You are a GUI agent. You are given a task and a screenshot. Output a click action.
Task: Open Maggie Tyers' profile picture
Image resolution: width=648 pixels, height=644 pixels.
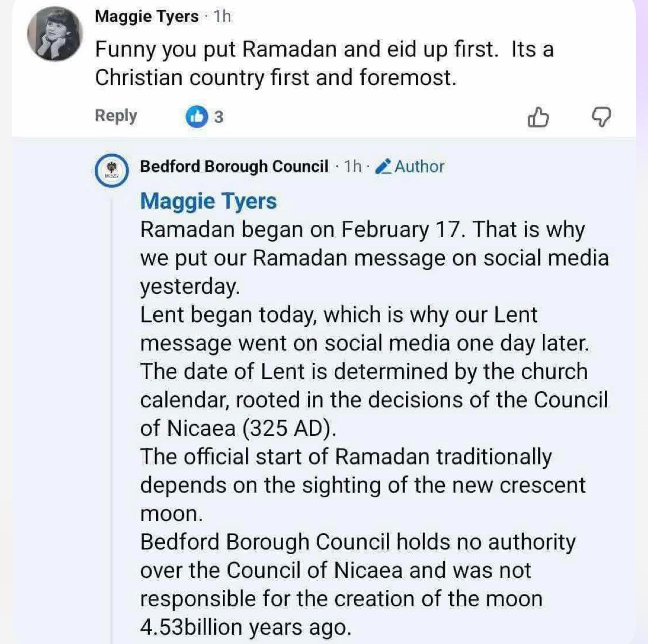pos(54,34)
